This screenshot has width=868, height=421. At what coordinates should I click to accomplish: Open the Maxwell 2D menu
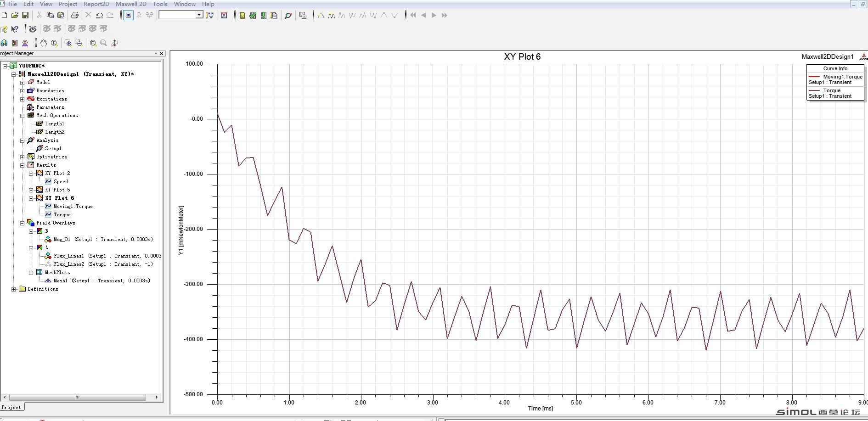[131, 4]
